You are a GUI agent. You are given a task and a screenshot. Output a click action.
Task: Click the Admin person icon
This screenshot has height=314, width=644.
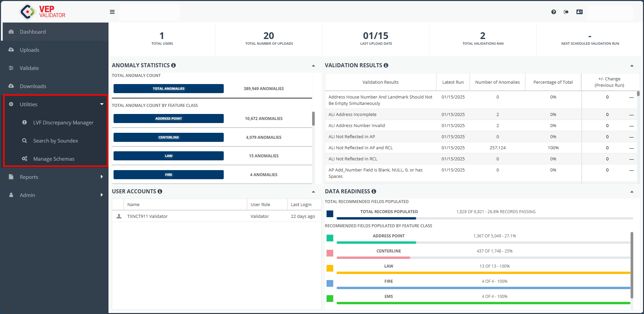[x=11, y=195]
